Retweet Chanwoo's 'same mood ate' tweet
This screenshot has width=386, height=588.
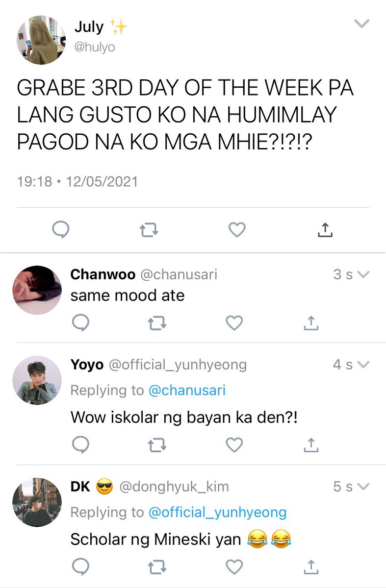(x=157, y=322)
